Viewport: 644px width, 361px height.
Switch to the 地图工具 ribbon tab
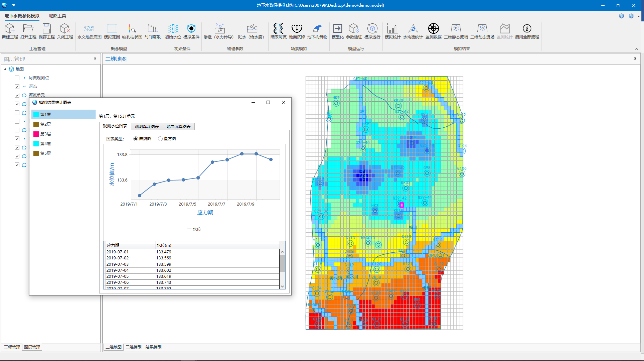point(57,16)
